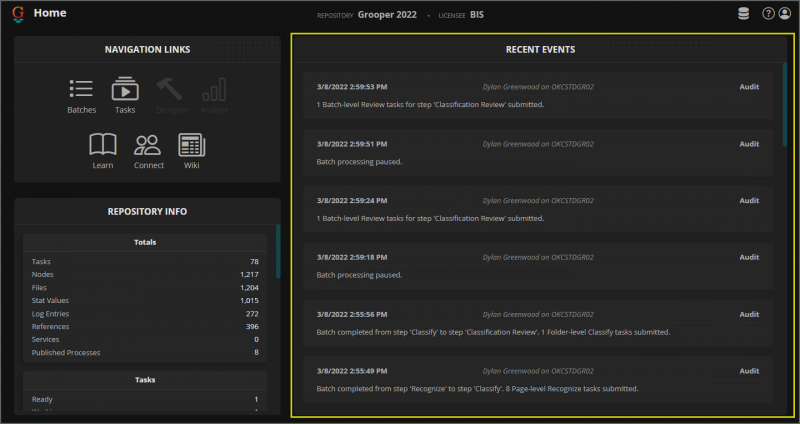The image size is (800, 424).
Task: Click Audit label on 2:59:53 event
Action: pyautogui.click(x=749, y=87)
